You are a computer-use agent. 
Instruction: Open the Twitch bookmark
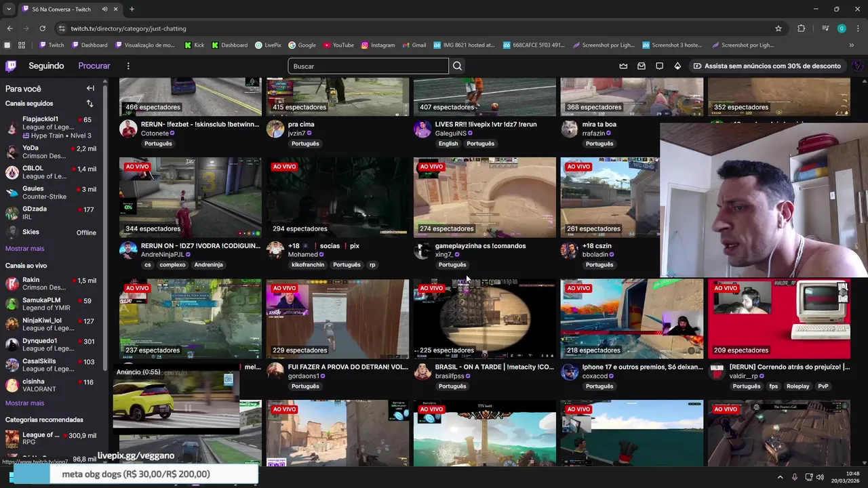[x=52, y=45]
